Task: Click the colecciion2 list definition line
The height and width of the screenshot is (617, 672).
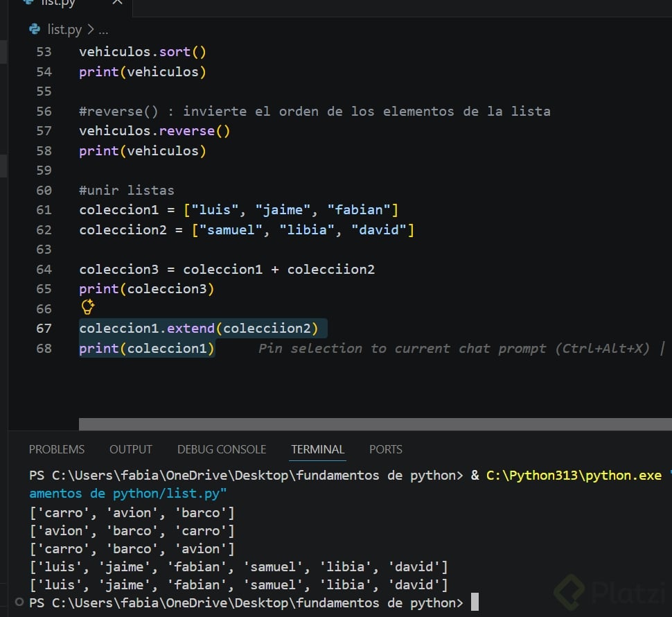Action: pos(247,230)
